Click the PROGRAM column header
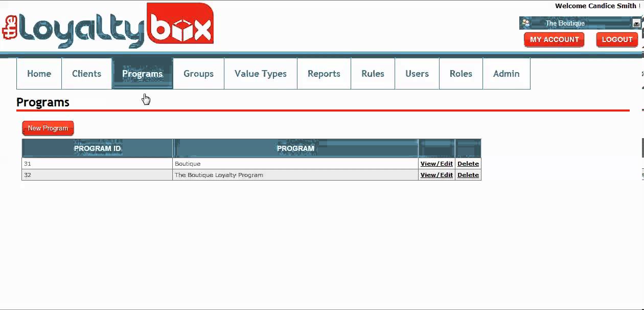644x310 pixels. click(x=295, y=148)
